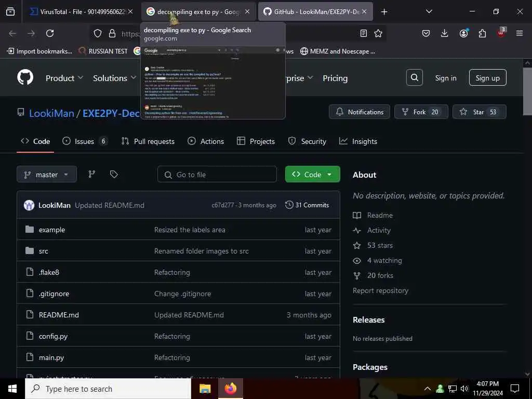This screenshot has width=532, height=399.
Task: Go back with the browser back arrow
Action: click(x=12, y=33)
